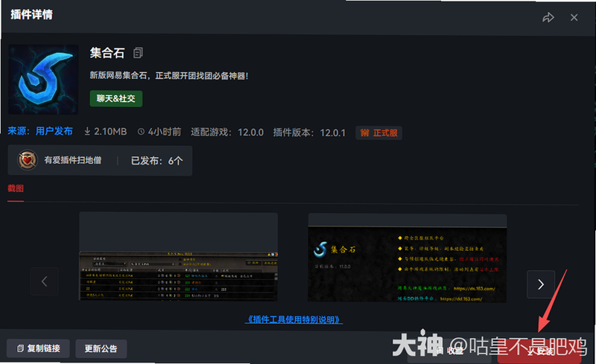Click the 2.10MB download size label
The width and height of the screenshot is (596, 364).
coord(105,132)
